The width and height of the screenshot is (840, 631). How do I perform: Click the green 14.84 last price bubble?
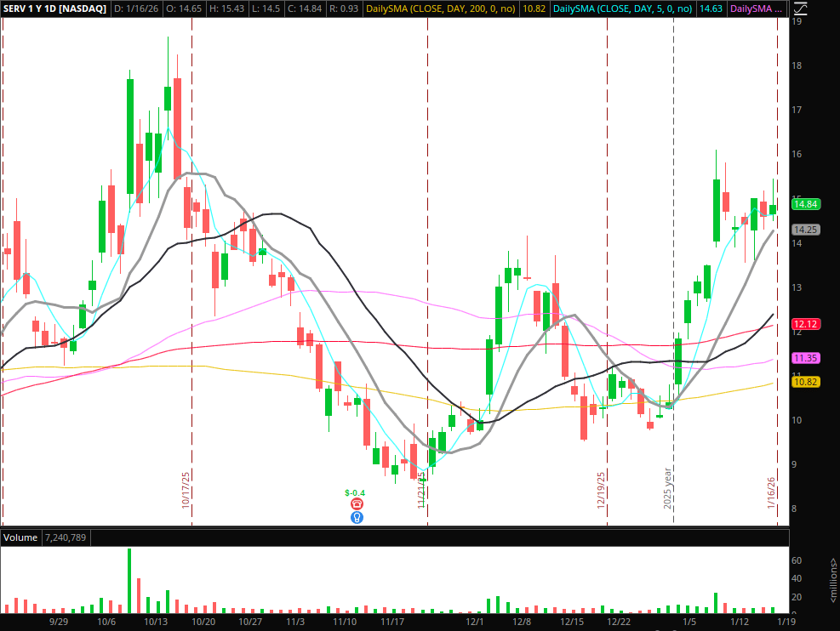point(805,204)
